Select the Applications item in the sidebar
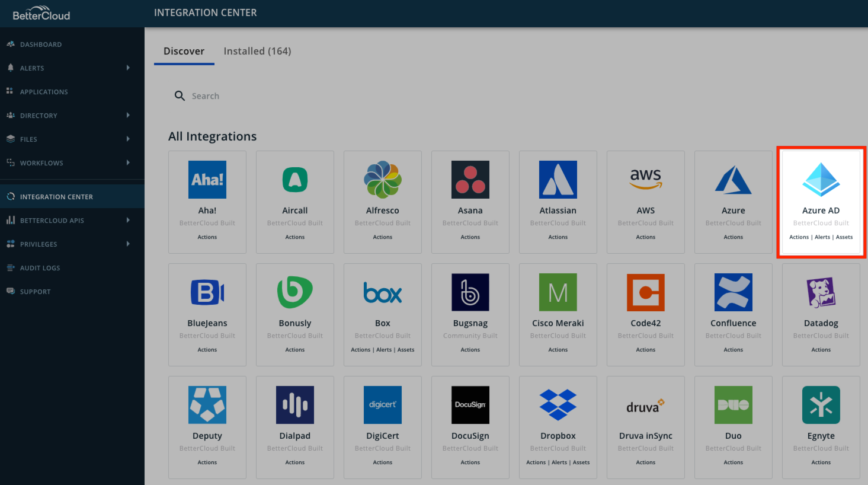Image resolution: width=868 pixels, height=485 pixels. click(44, 91)
